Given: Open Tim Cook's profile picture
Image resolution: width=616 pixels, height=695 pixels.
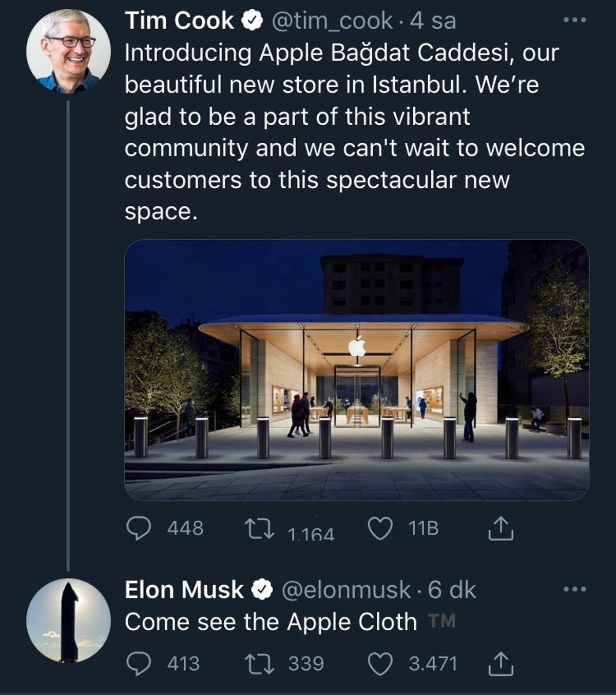Looking at the screenshot, I should 68,51.
